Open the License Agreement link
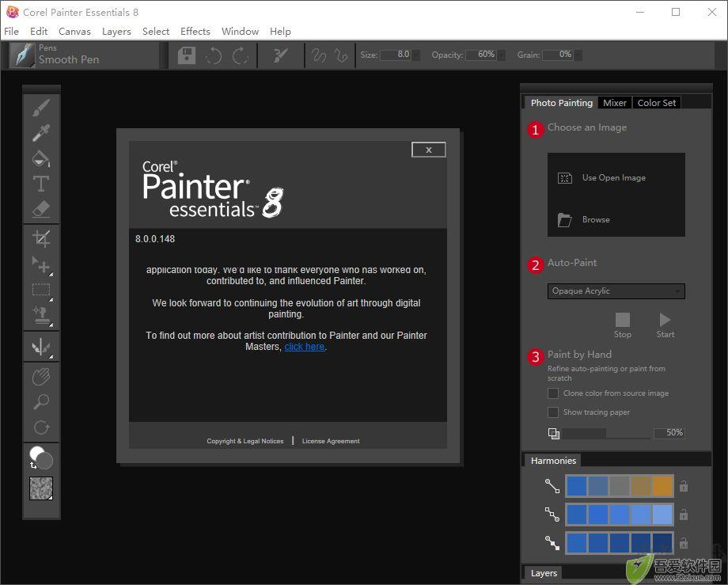 [331, 441]
